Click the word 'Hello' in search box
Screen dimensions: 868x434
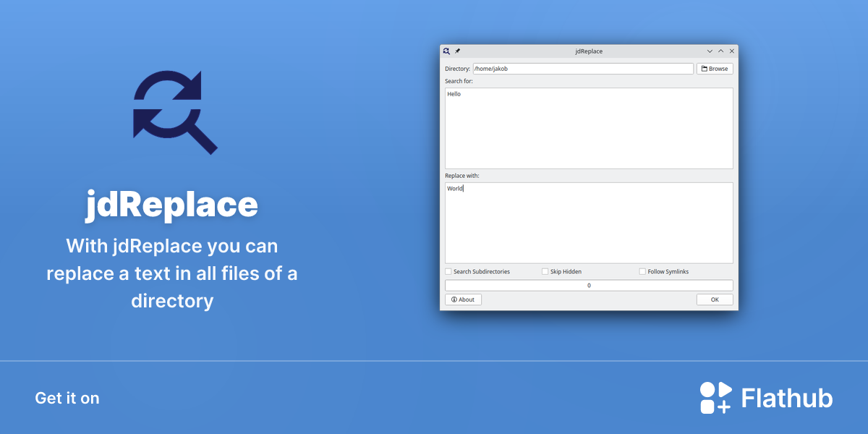point(454,94)
